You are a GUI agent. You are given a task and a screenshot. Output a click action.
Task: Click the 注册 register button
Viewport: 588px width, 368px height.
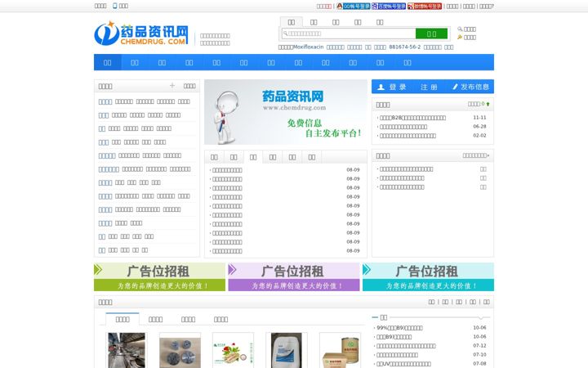point(429,87)
